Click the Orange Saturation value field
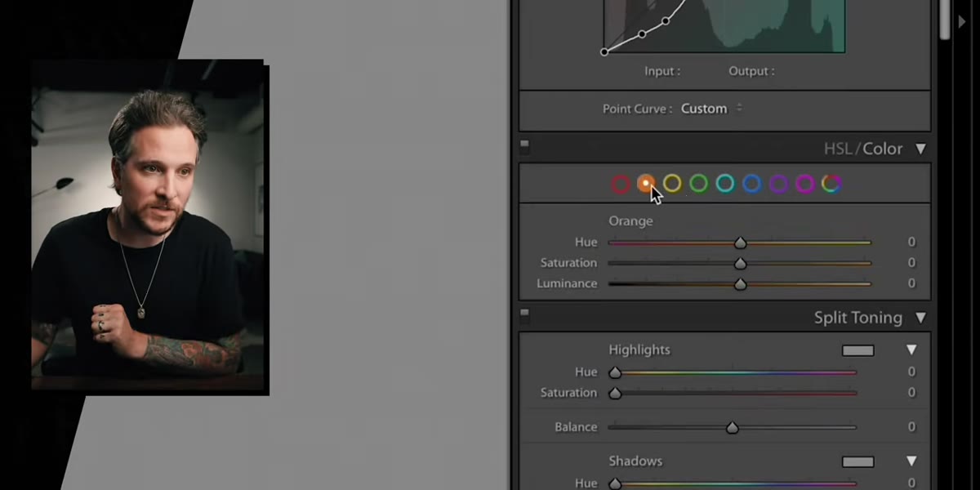The height and width of the screenshot is (490, 980). [911, 262]
